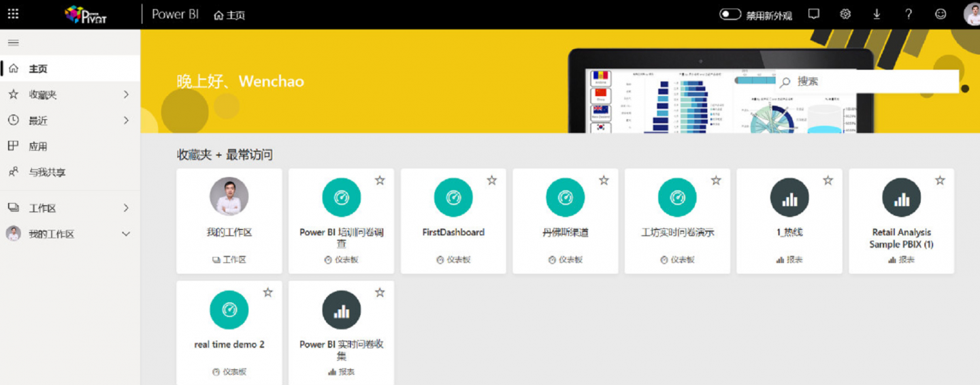Open the 1_热线 report icon
Screen dimensions: 980x385
tap(789, 198)
